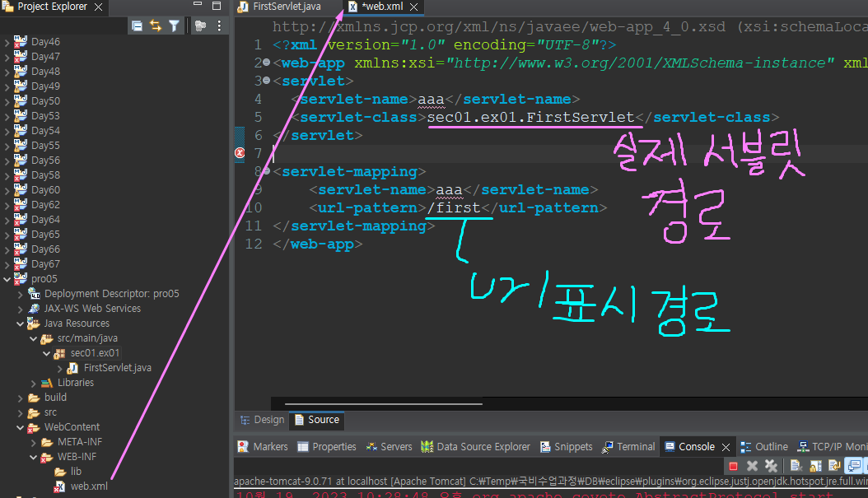Image resolution: width=868 pixels, height=498 pixels.
Task: Open the Terminal view tab
Action: 628,446
